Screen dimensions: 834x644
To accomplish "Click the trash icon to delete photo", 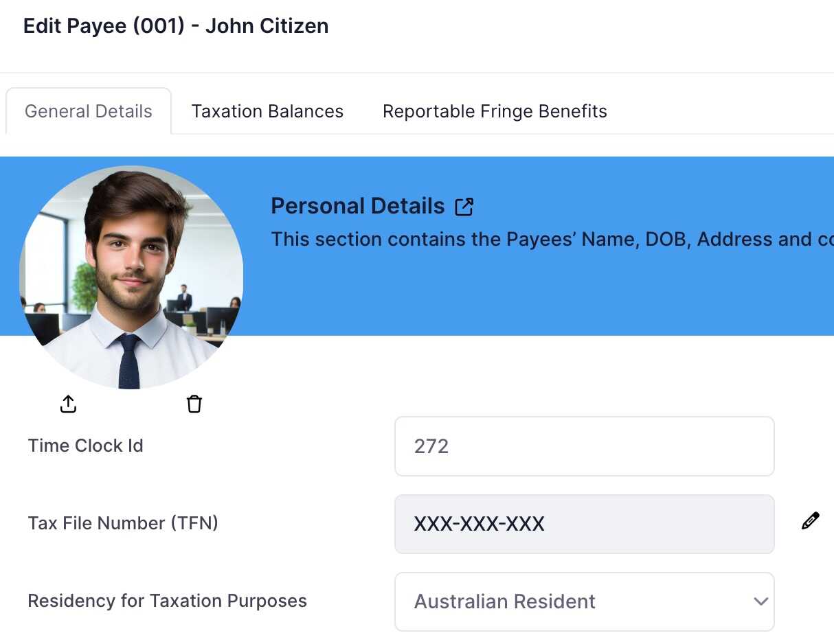I will click(194, 404).
